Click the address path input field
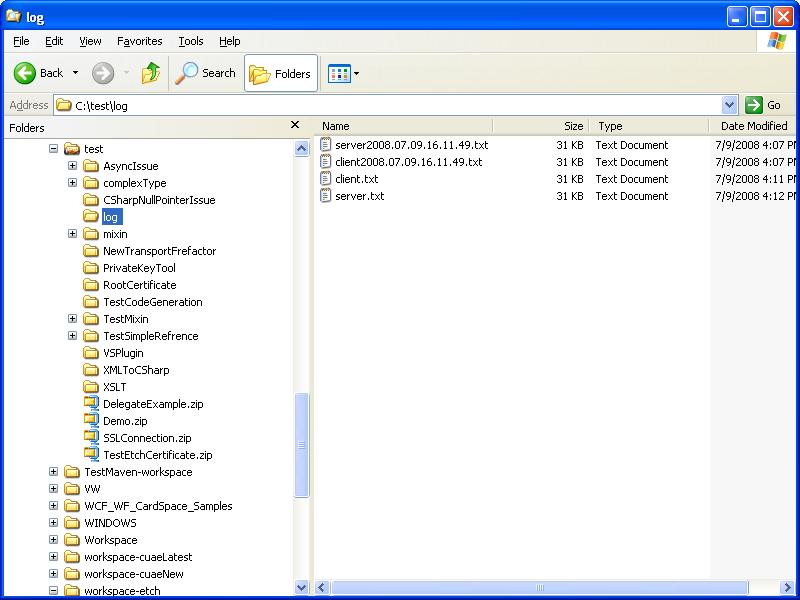The width and height of the screenshot is (800, 600). (390, 105)
